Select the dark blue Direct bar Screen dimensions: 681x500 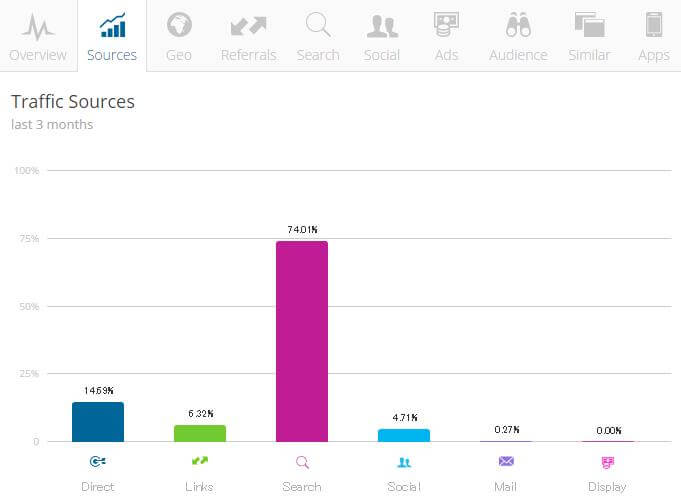pos(98,422)
